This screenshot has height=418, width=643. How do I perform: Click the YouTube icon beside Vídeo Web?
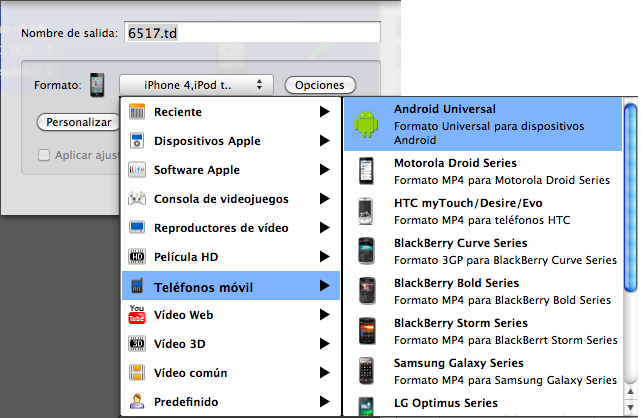[138, 315]
